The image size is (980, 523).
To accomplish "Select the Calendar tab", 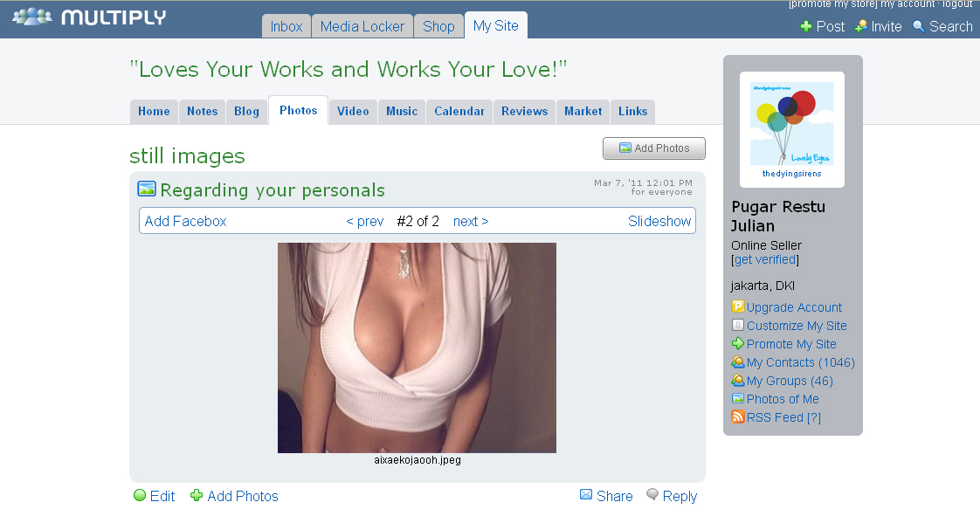I will click(459, 111).
